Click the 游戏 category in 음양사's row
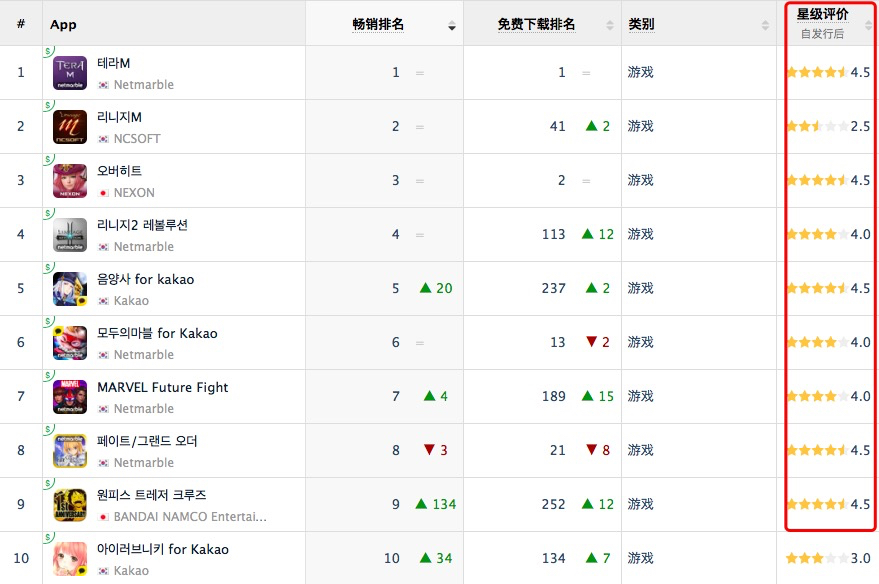Screen dimensions: 879x584 tap(641, 288)
